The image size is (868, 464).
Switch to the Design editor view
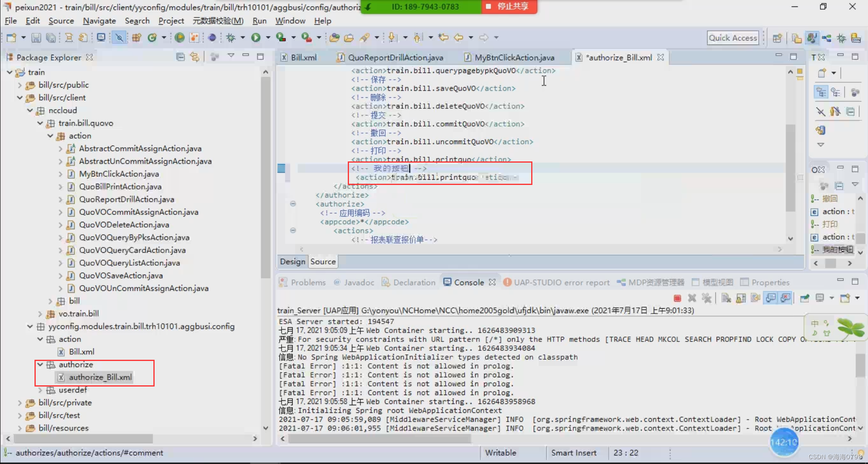coord(292,262)
